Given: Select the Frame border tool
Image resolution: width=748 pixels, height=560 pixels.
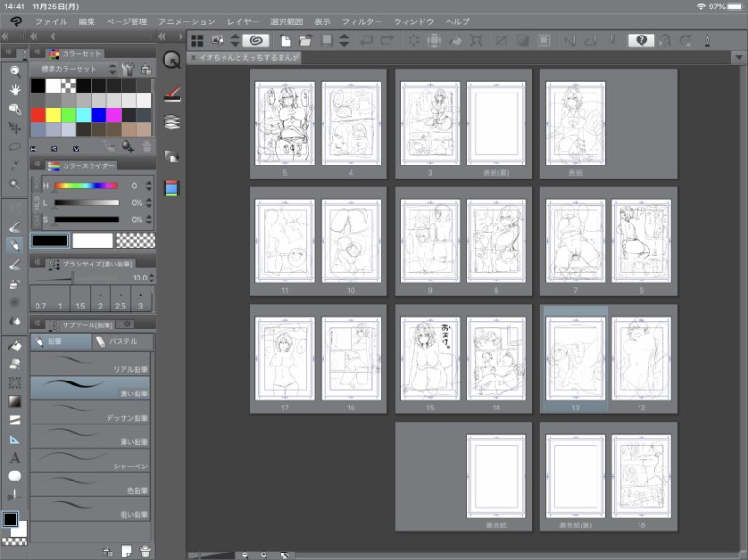Looking at the screenshot, I should [15, 421].
